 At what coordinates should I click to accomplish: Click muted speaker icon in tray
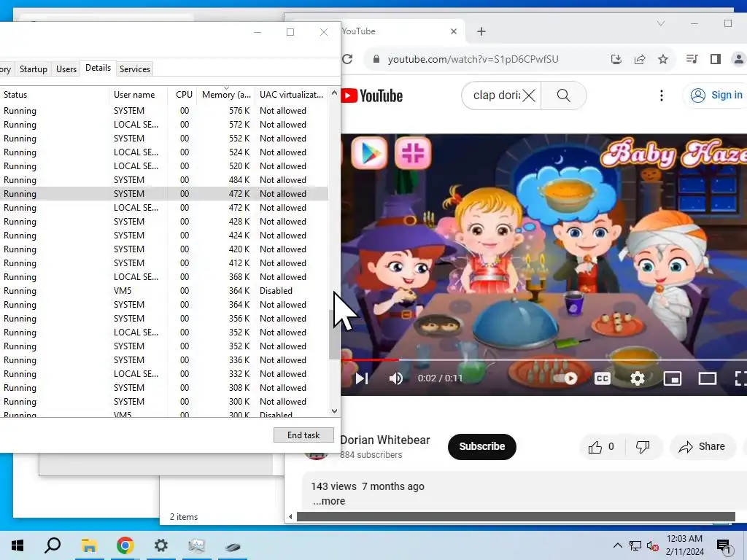click(x=653, y=545)
